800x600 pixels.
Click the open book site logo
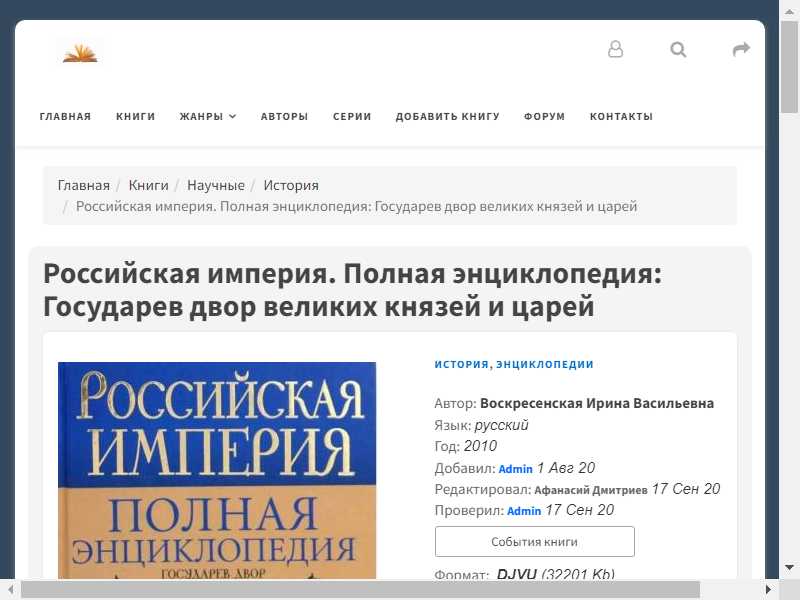click(80, 51)
